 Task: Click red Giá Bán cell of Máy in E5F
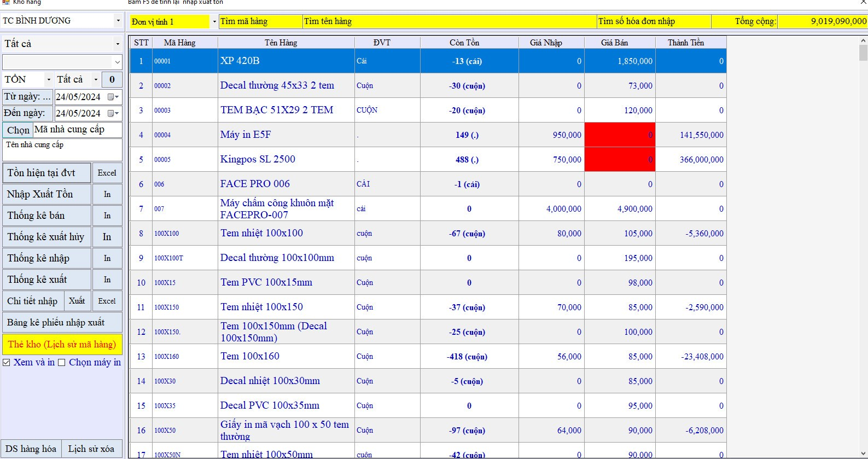click(620, 135)
